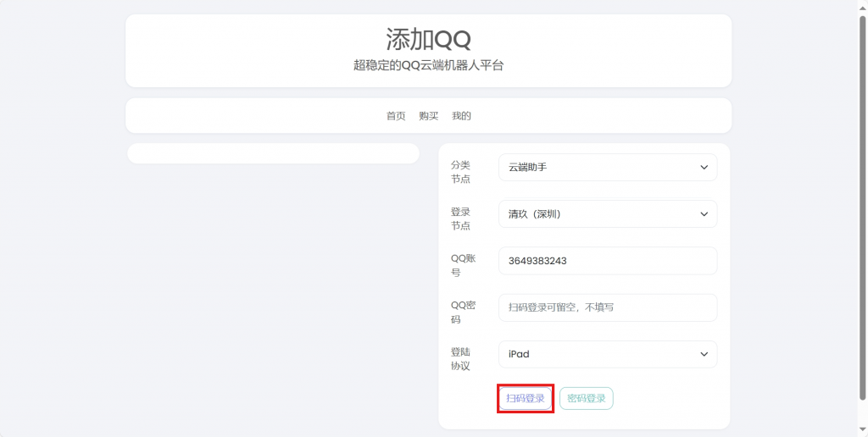Expand the 分类节点 dropdown showing 云端助手
Screen dimensions: 868x437
pyautogui.click(x=608, y=167)
